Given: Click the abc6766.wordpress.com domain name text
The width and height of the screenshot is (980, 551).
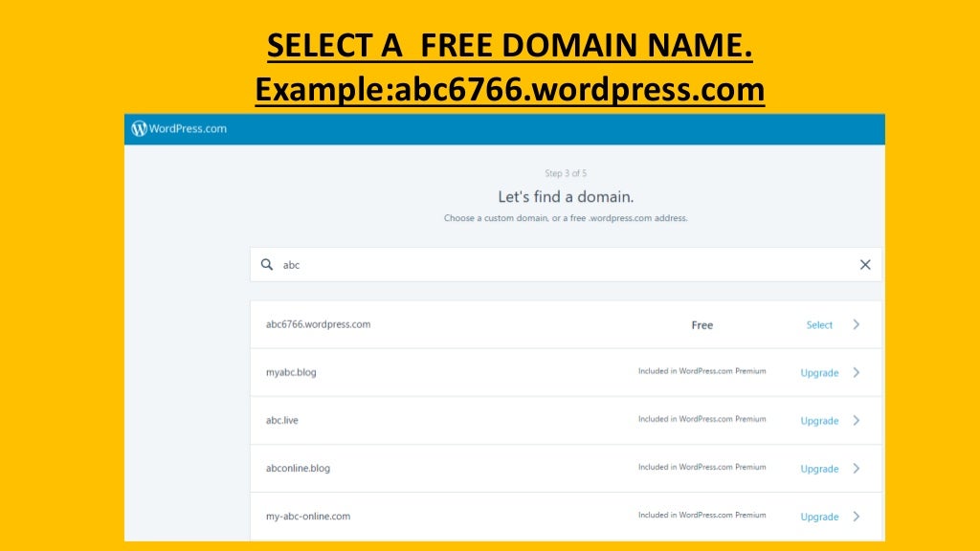Looking at the screenshot, I should click(x=318, y=324).
